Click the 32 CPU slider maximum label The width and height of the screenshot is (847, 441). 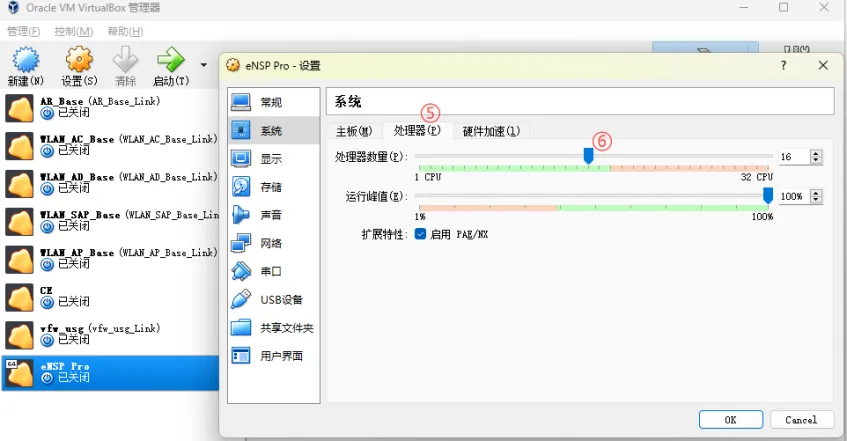click(x=757, y=177)
